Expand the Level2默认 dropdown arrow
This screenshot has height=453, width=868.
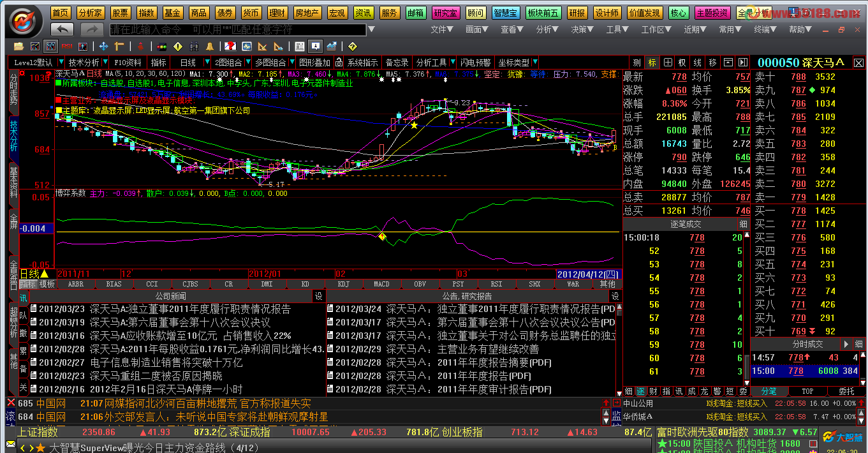(x=61, y=62)
